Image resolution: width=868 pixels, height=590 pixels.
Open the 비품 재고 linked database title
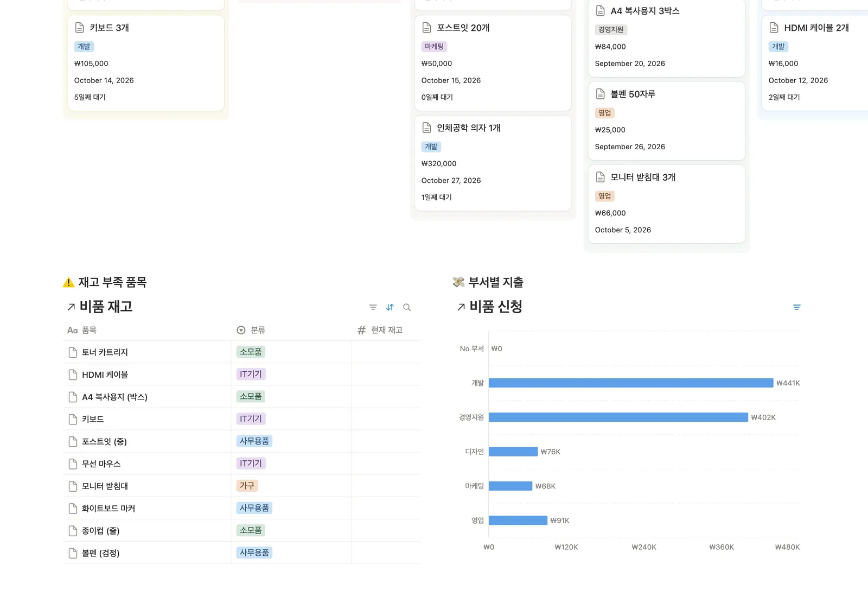point(106,307)
